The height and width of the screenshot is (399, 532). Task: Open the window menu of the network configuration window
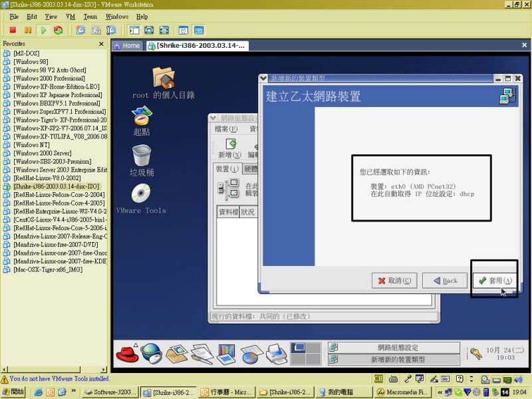213,118
